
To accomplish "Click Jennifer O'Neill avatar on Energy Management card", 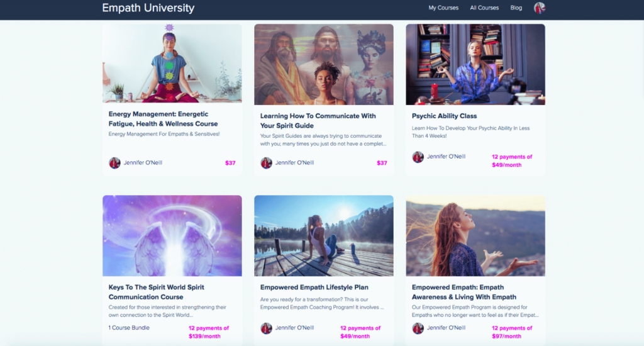I will click(114, 163).
